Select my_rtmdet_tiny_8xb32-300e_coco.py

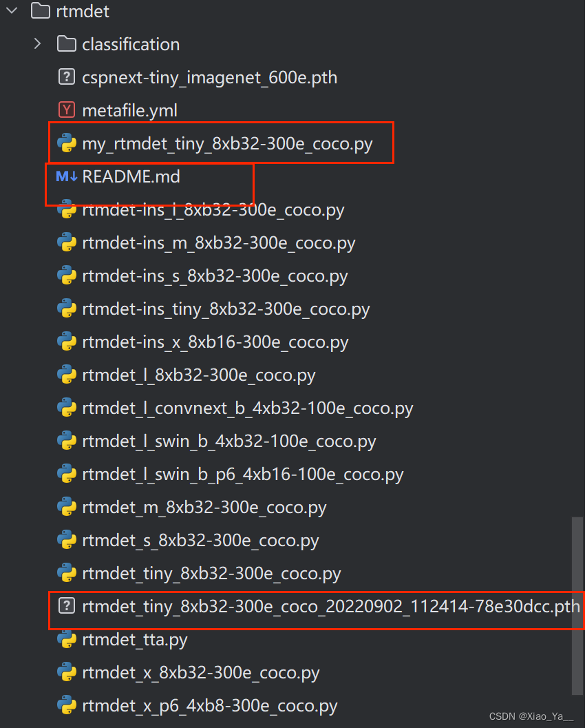pyautogui.click(x=227, y=143)
